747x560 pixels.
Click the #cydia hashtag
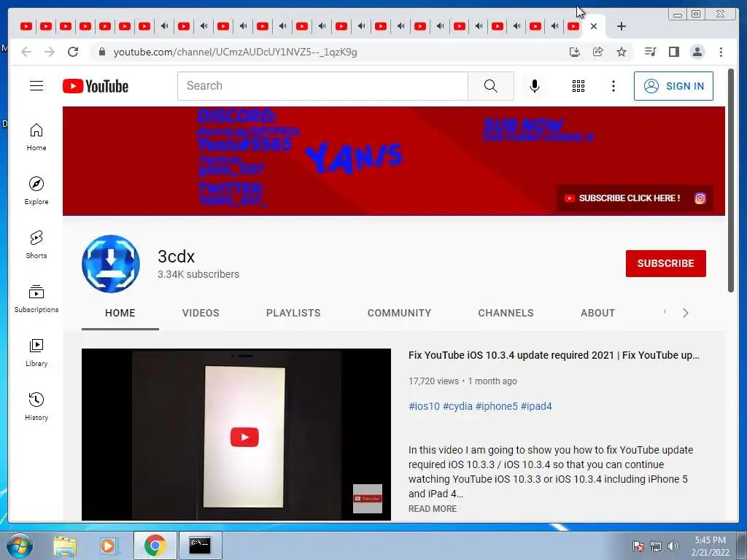coord(457,406)
